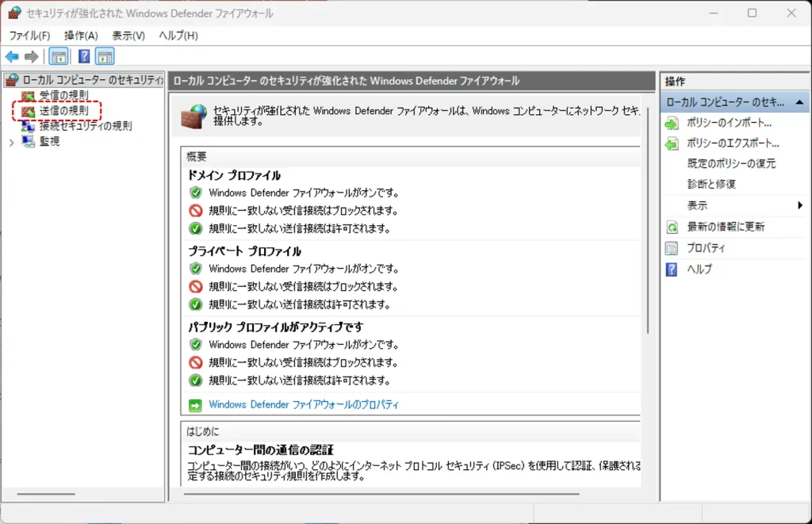Expand the 監視 tree node
Viewport: 812px width, 524px height.
click(12, 142)
